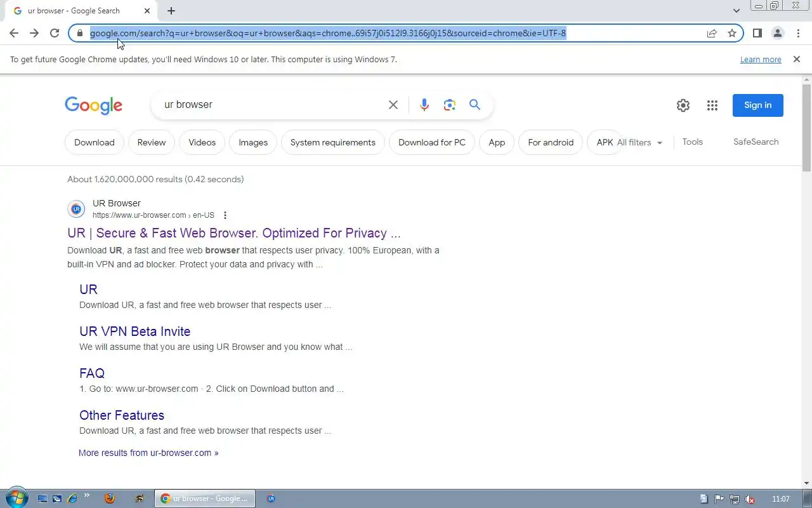
Task: Click the page vertical scrollbar thumb
Action: pos(807,127)
